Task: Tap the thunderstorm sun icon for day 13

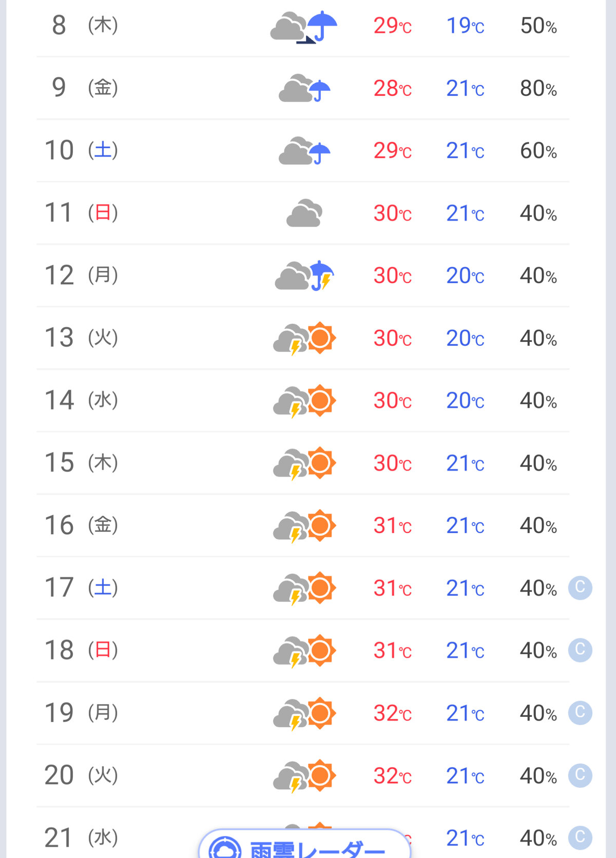Action: tap(304, 338)
